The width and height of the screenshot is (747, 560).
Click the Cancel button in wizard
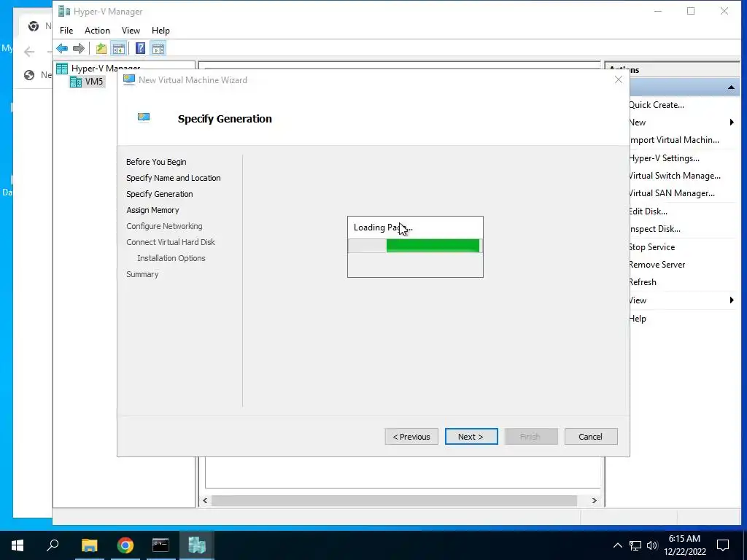591,437
